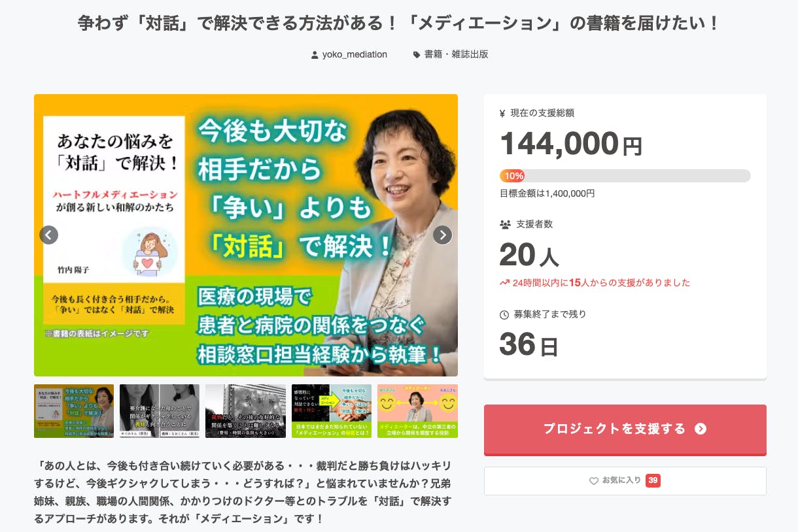Click the clock icon beside 募集終了まで残り
The width and height of the screenshot is (798, 532).
[x=504, y=314]
